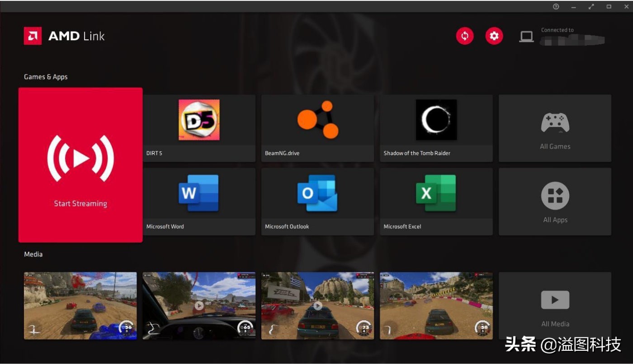The height and width of the screenshot is (364, 633).
Task: Click the "Media" section heading
Action: (x=33, y=254)
